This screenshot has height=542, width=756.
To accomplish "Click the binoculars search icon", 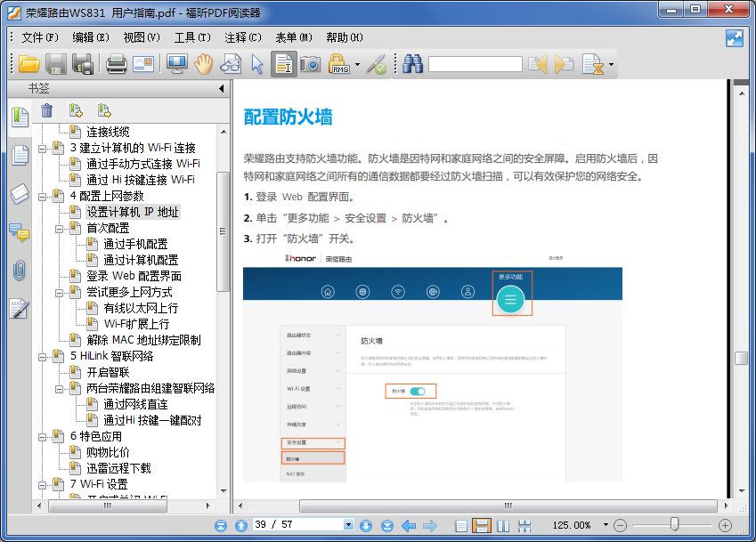I will coord(412,64).
